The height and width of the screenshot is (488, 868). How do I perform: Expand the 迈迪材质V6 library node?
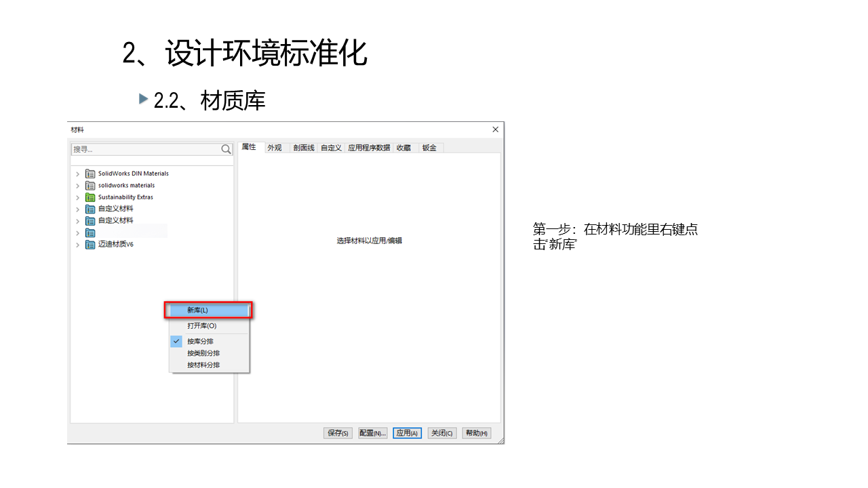[x=77, y=245]
